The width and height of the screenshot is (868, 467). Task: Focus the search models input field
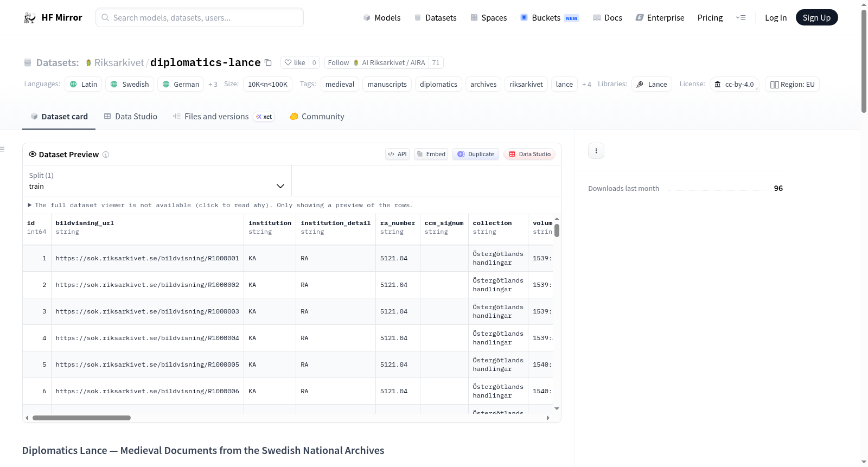click(200, 17)
